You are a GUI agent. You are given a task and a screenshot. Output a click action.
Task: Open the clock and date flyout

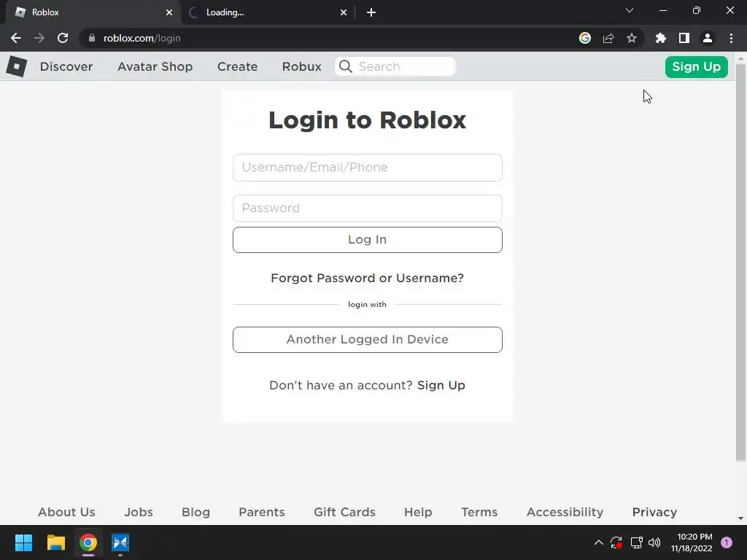point(692,542)
